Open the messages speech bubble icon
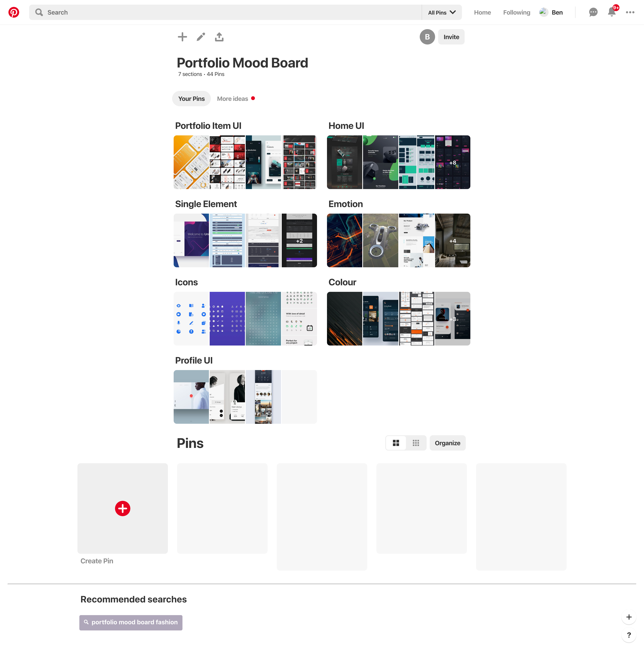 (x=593, y=12)
